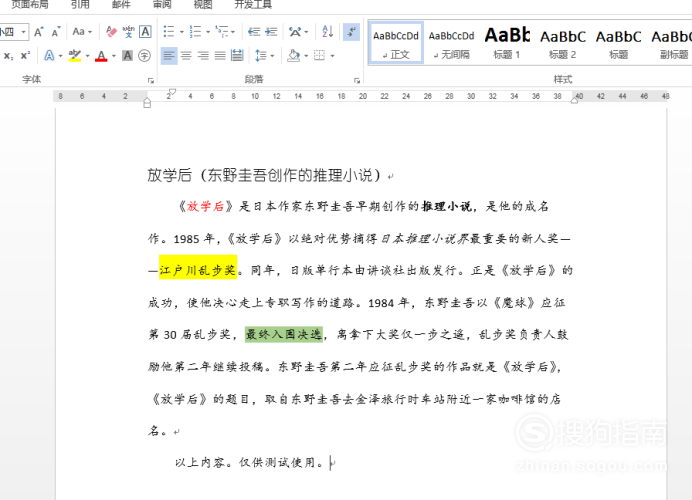Insert enclosed character with the circled 字 icon
The width and height of the screenshot is (692, 500).
tap(144, 56)
